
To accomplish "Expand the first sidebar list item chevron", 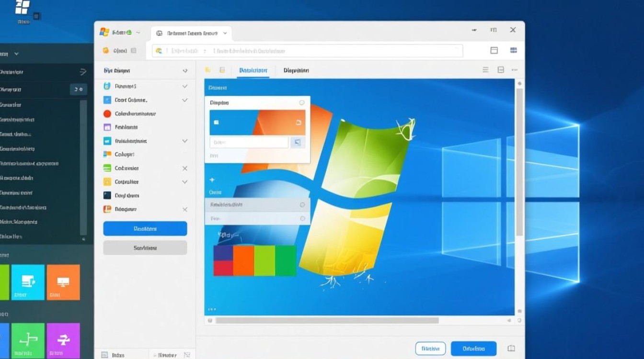I will point(184,87).
